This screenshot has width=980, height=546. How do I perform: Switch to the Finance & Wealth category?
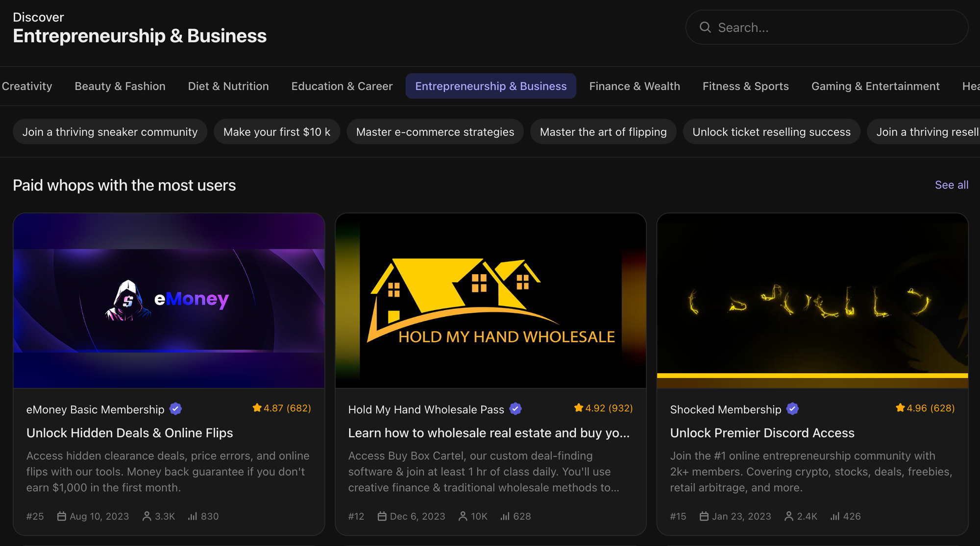click(x=635, y=86)
